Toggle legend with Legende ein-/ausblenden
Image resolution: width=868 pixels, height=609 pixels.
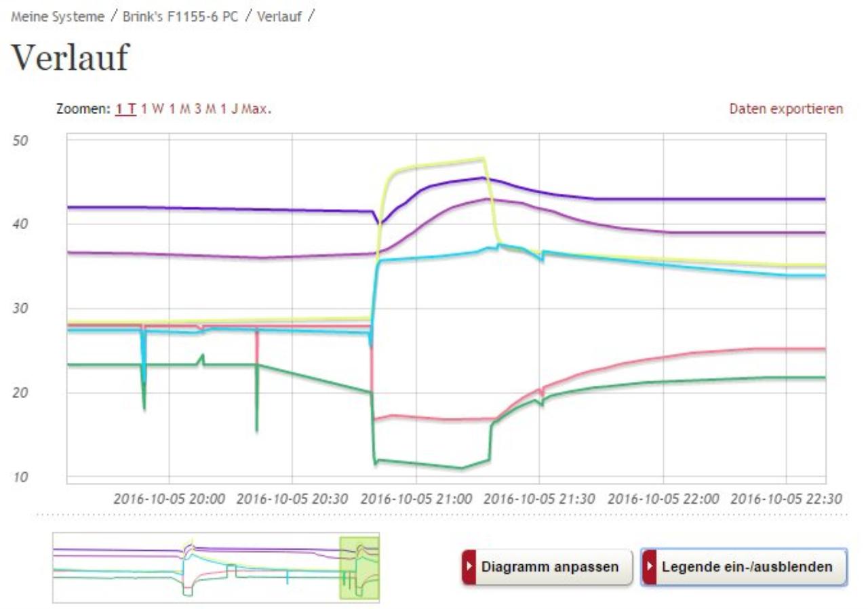coord(745,566)
